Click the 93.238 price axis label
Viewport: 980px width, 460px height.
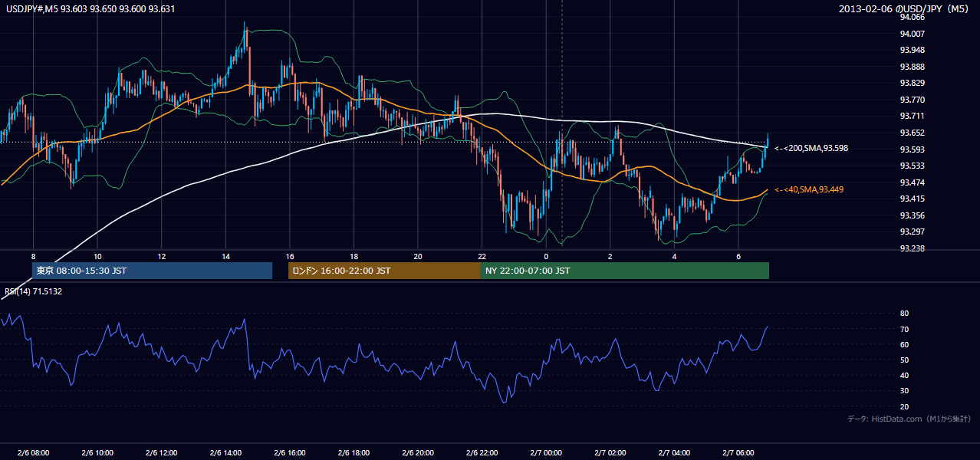pos(912,248)
